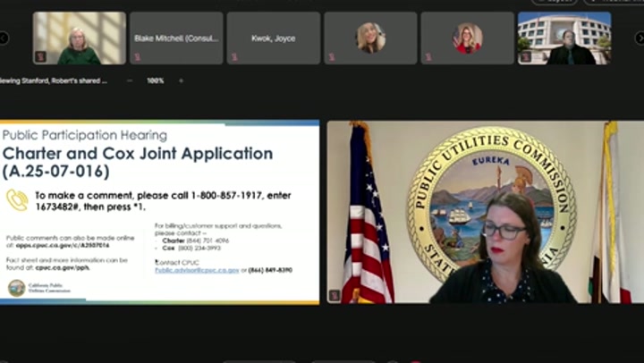Click mic icon on main speaker video
The height and width of the screenshot is (363, 644).
coord(335,295)
